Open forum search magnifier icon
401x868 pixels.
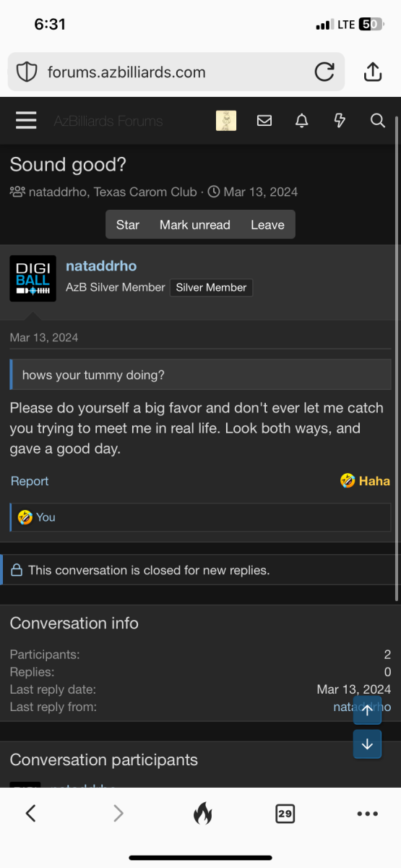(x=378, y=121)
